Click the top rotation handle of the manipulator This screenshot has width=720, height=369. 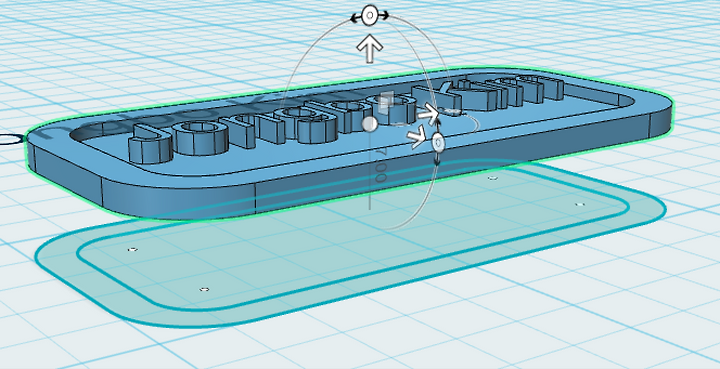[x=370, y=16]
